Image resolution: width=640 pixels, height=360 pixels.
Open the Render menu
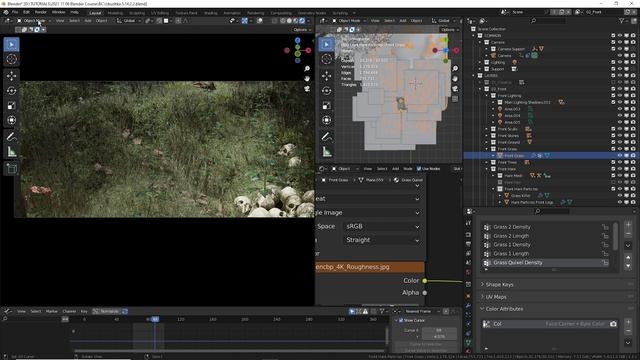coord(40,12)
